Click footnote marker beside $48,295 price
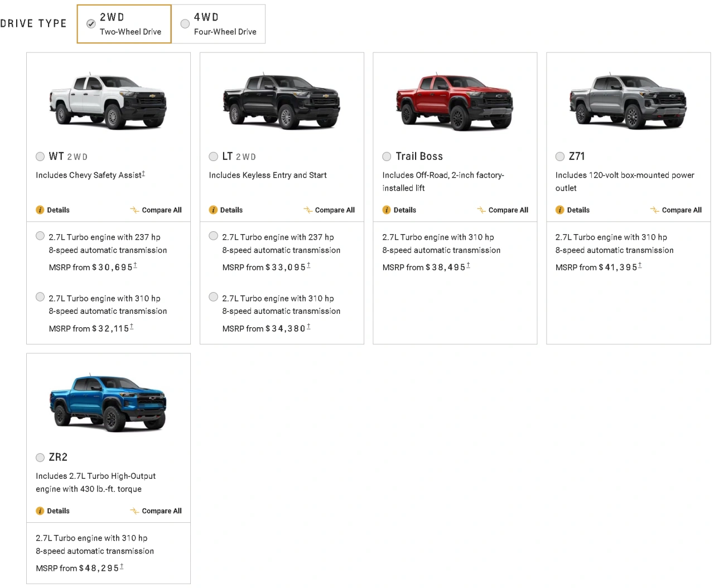Screen dimensions: 714x588 point(122,567)
